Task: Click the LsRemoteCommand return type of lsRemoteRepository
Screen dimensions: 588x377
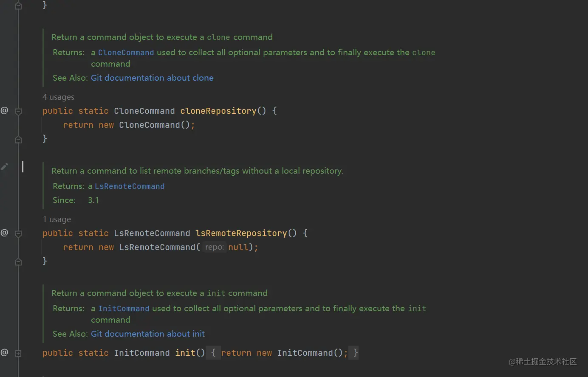Action: coord(152,233)
